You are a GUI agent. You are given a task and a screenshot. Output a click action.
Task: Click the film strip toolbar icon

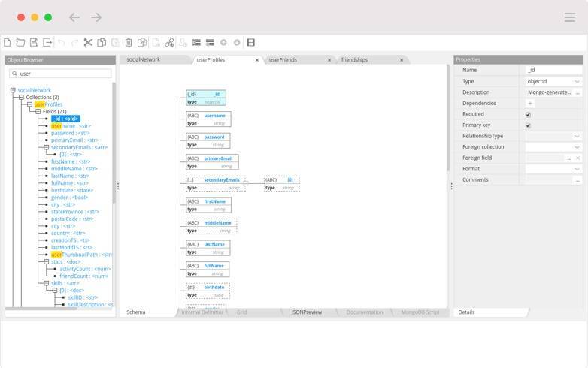pyautogui.click(x=250, y=43)
